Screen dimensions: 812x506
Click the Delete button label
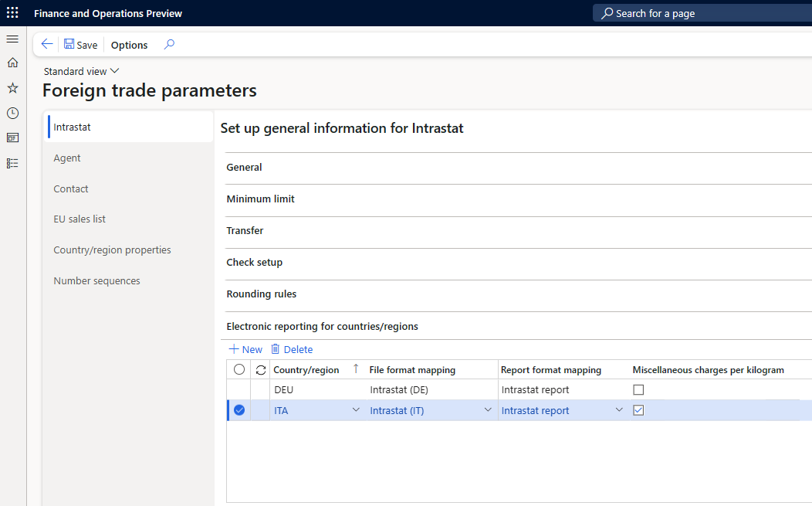pos(298,349)
